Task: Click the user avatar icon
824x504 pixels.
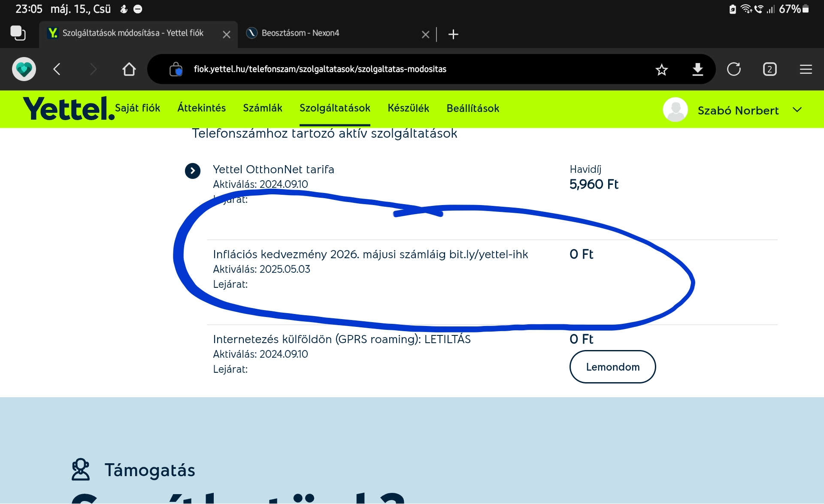Action: coord(676,110)
